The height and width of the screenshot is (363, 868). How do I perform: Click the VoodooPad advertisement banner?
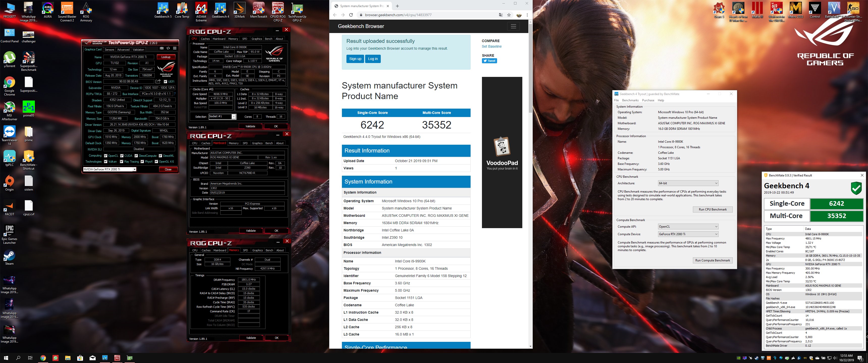502,152
